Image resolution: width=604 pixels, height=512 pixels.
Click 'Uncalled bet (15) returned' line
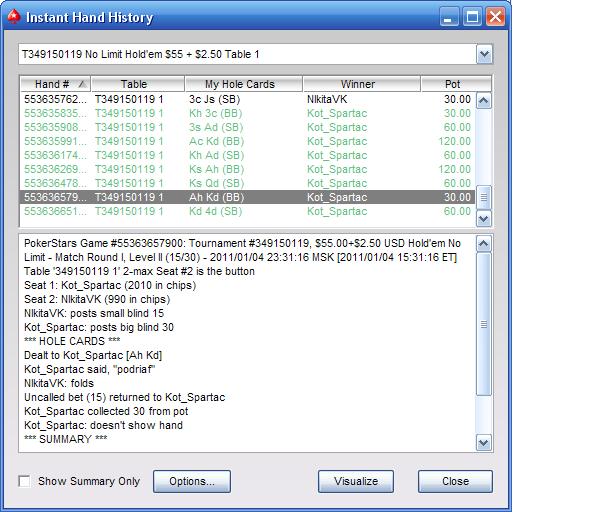point(124,397)
